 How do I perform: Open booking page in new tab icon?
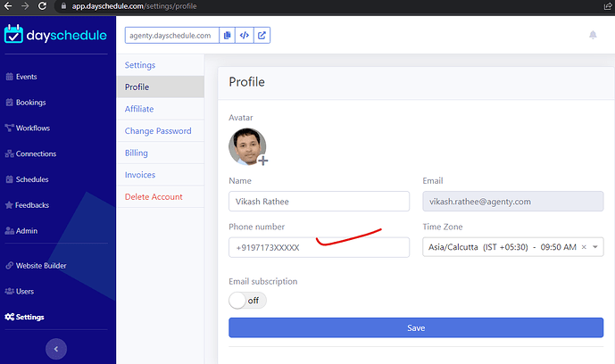[262, 36]
